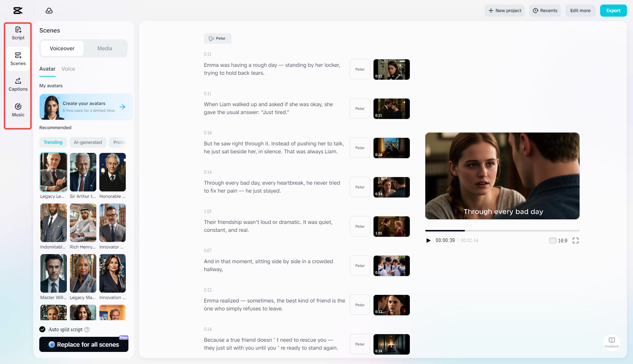Click the playback progress bar under the preview
The width and height of the screenshot is (633, 364).
502,231
